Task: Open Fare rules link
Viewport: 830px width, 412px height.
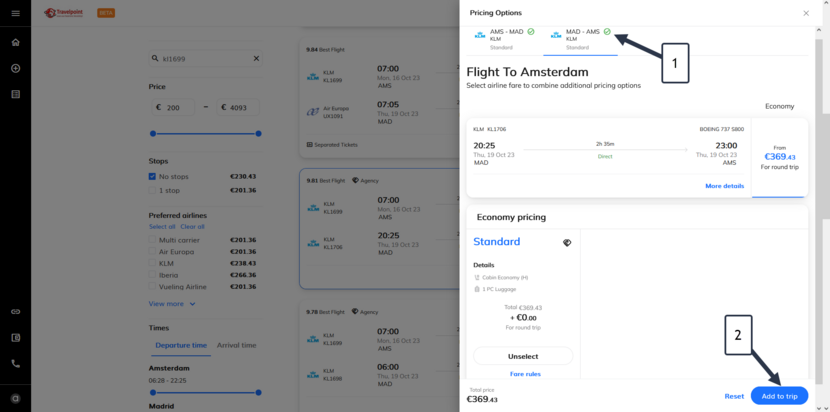Action: (x=525, y=374)
